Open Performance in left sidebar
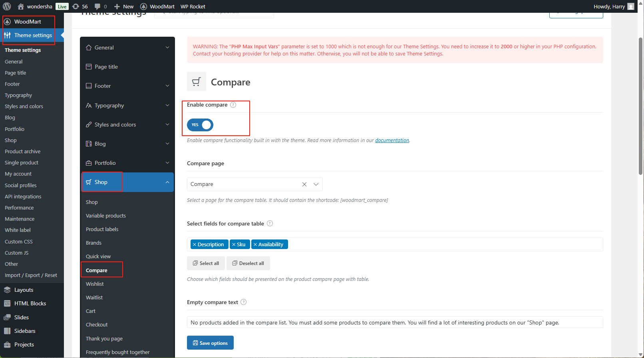The width and height of the screenshot is (644, 358). coord(19,208)
